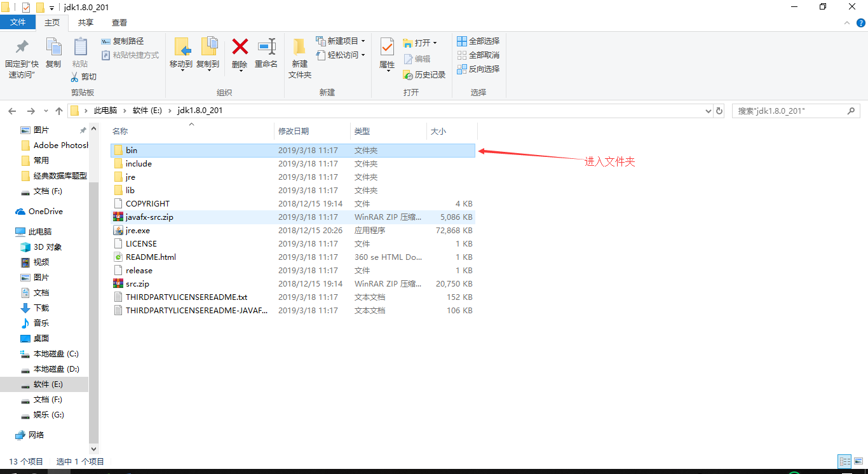Switch to the Home (主页) tab
The width and height of the screenshot is (868, 474).
52,23
